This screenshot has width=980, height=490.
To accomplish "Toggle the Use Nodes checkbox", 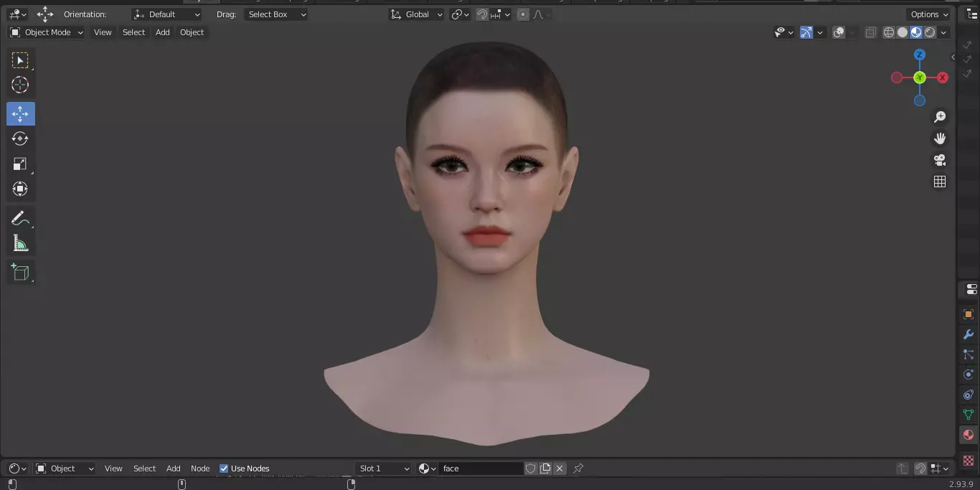I will [x=224, y=468].
